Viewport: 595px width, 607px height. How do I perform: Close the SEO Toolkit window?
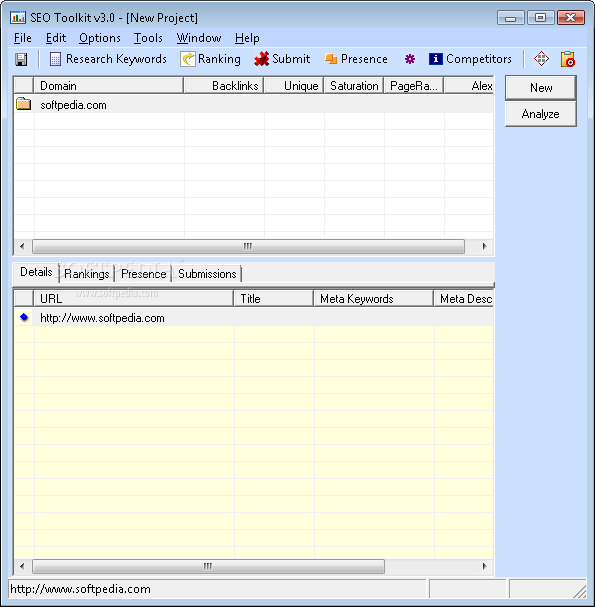pos(571,18)
